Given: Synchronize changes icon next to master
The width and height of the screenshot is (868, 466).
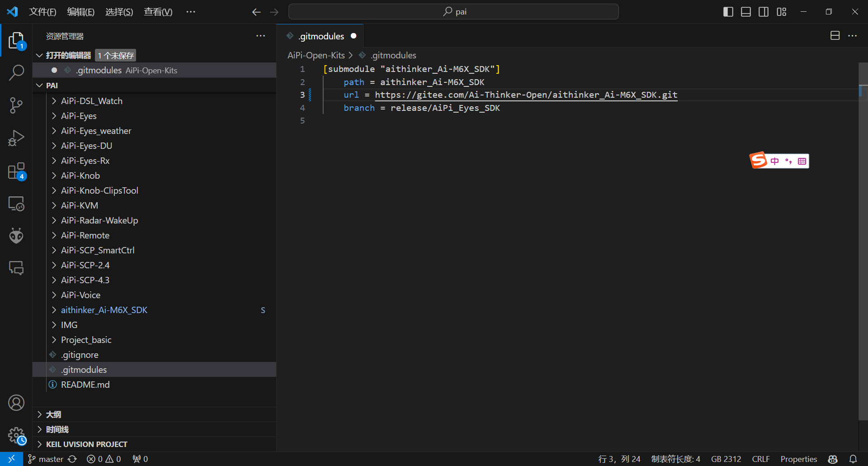Looking at the screenshot, I should (72, 459).
